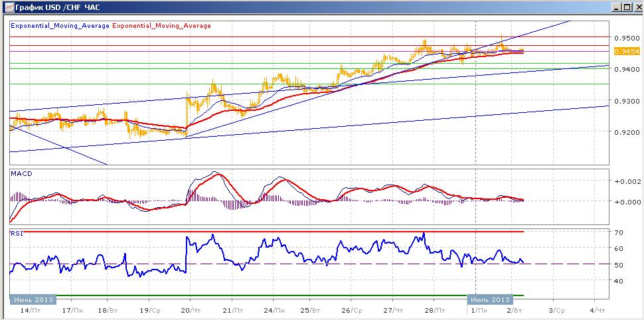
Task: Click the 0.9200 price level on scale
Action: (625, 133)
